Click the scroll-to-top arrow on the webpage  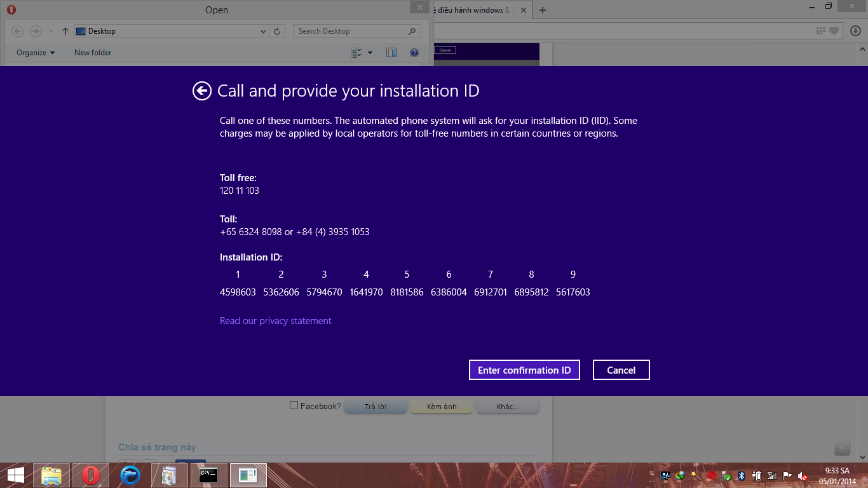click(842, 448)
